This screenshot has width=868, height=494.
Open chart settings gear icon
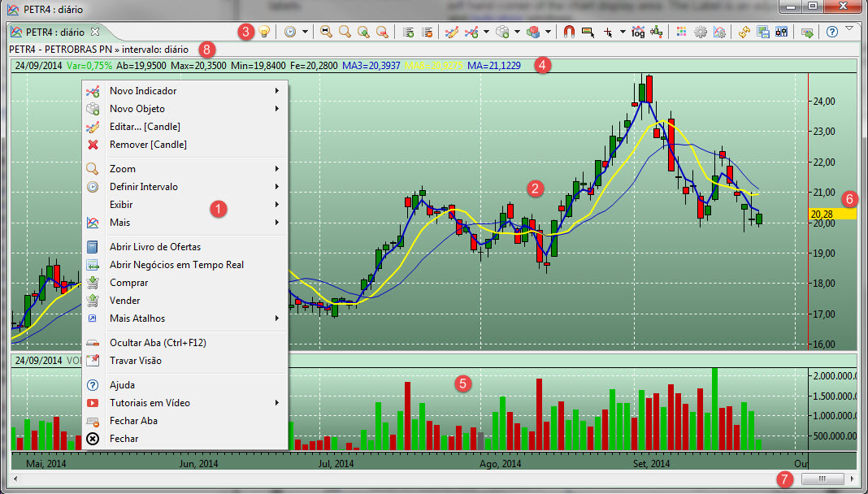click(701, 32)
